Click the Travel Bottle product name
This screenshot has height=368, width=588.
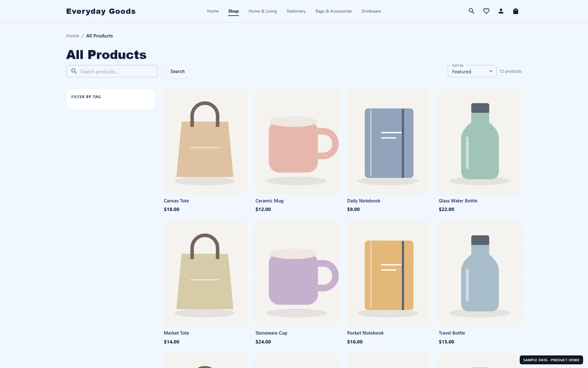pos(452,333)
